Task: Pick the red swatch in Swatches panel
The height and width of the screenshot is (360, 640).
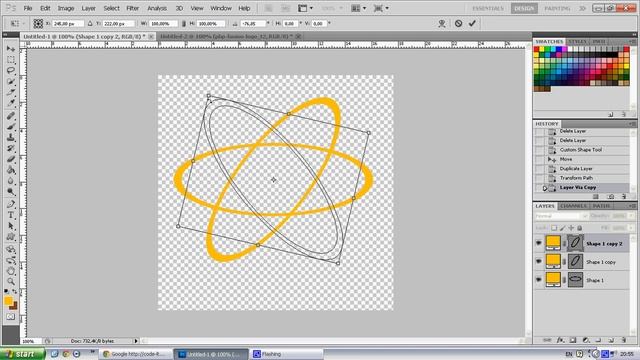Action: click(536, 49)
